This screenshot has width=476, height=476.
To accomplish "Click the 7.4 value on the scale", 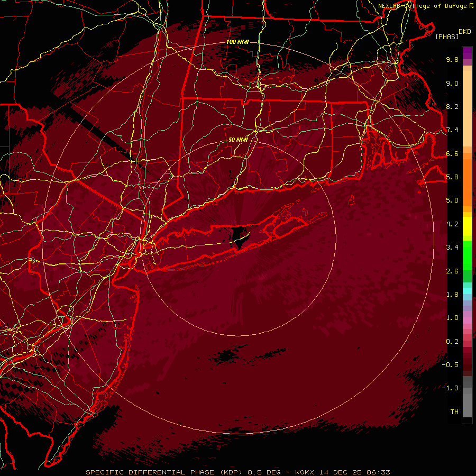I will click(x=452, y=130).
